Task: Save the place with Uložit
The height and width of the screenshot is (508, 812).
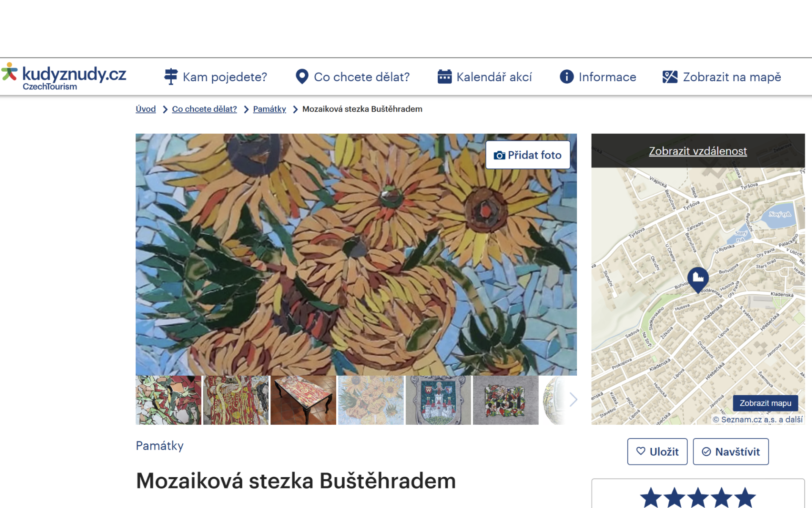Action: pos(657,452)
